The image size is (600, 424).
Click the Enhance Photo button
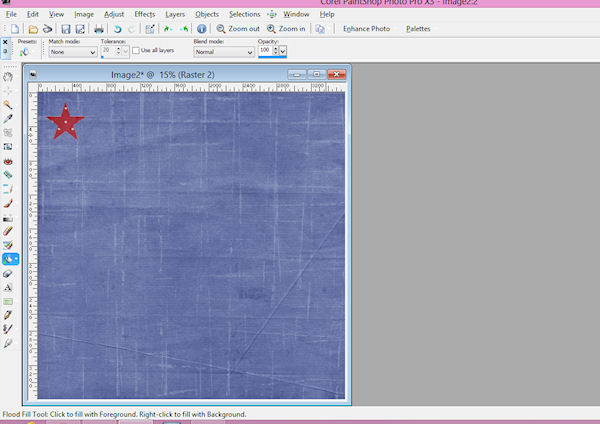click(x=366, y=29)
